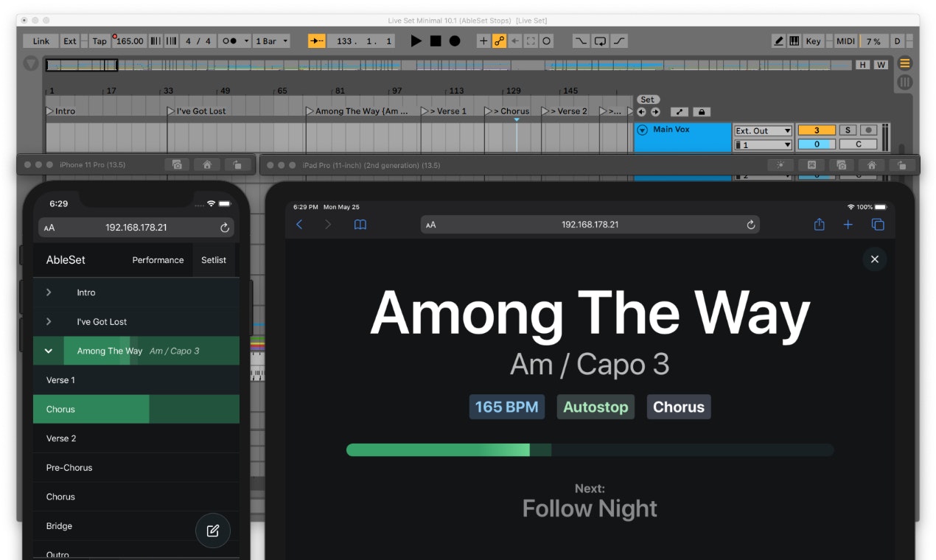Click the green song progress bar on iPad
936x560 pixels.
[590, 449]
